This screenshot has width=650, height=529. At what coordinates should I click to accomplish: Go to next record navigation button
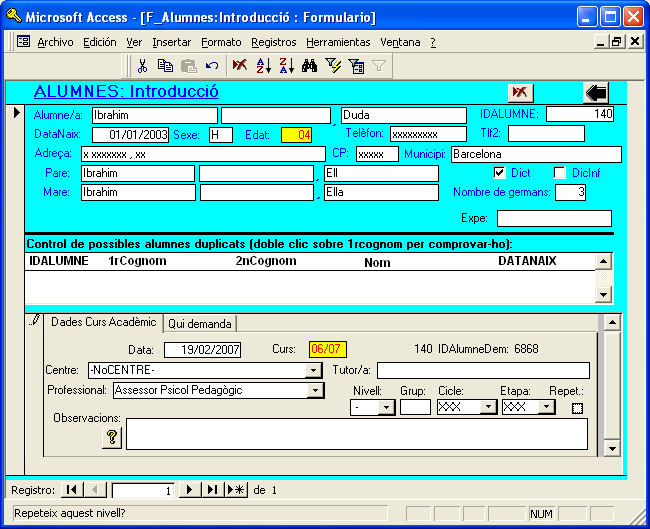tap(189, 490)
